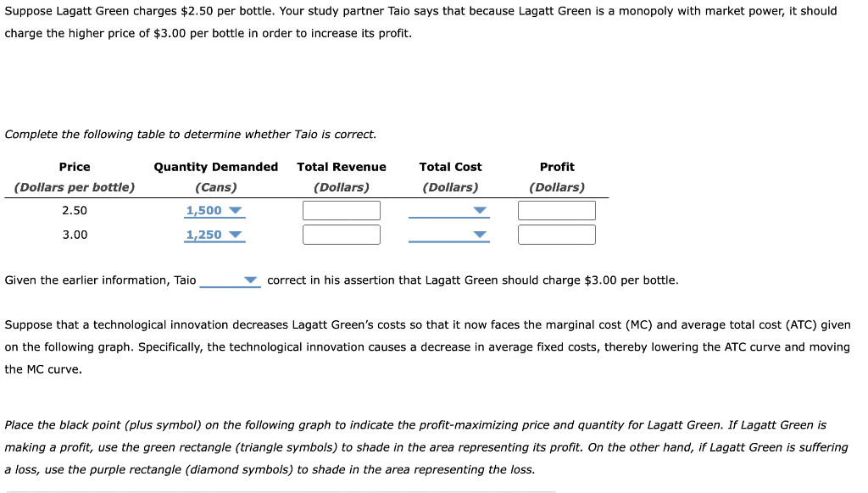The height and width of the screenshot is (493, 868).
Task: Click the Profit field for the $3.00 row
Action: [x=556, y=235]
